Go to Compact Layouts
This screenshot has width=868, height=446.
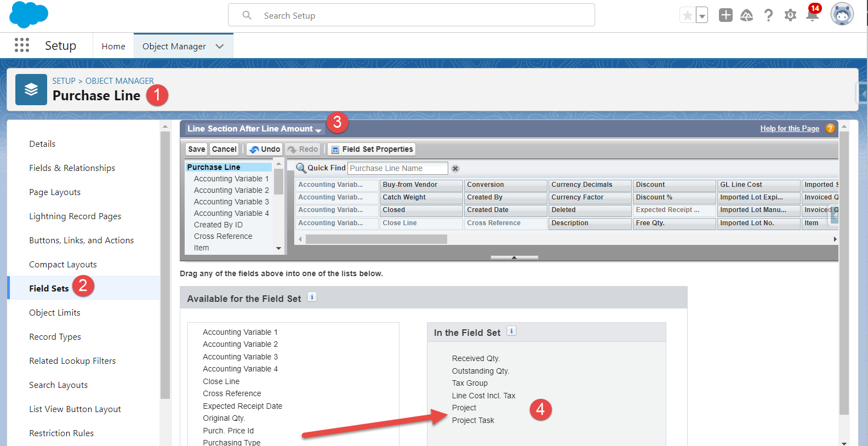pyautogui.click(x=63, y=265)
